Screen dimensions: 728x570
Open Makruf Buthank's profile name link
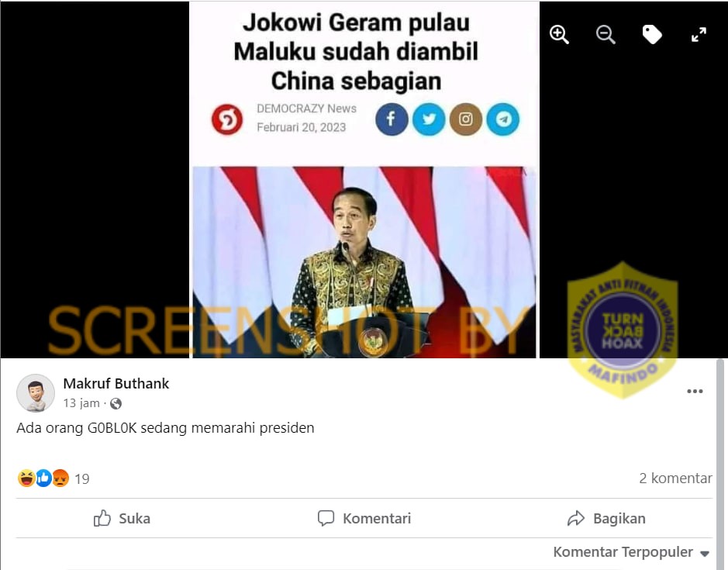(116, 384)
